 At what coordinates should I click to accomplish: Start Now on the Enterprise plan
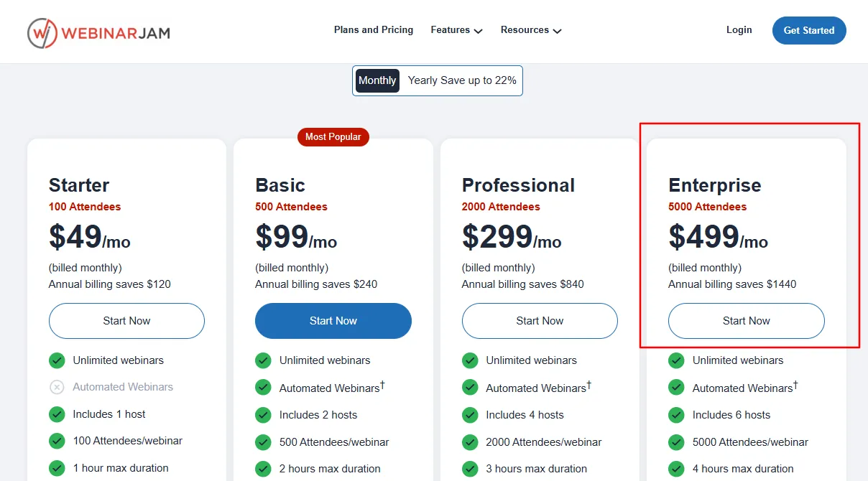[747, 321]
